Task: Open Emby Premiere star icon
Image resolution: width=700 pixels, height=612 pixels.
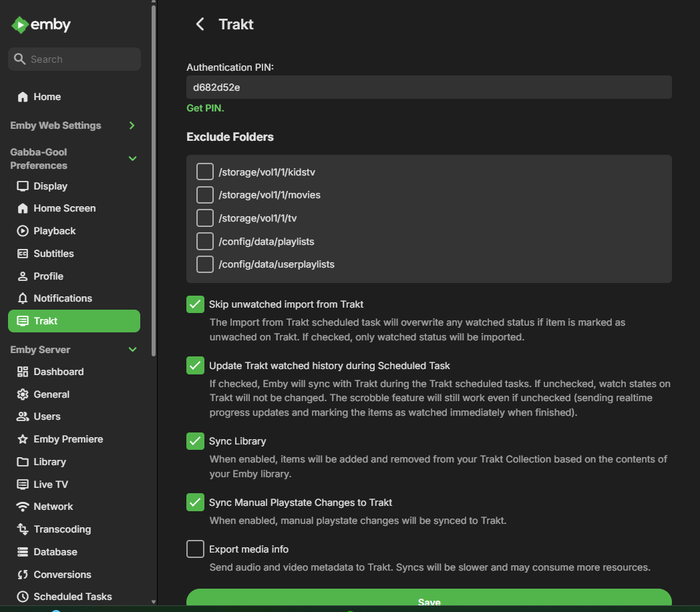Action: point(23,439)
